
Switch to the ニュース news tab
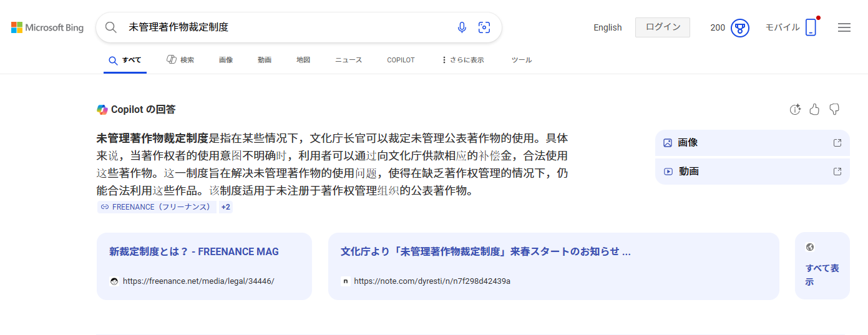pos(348,60)
